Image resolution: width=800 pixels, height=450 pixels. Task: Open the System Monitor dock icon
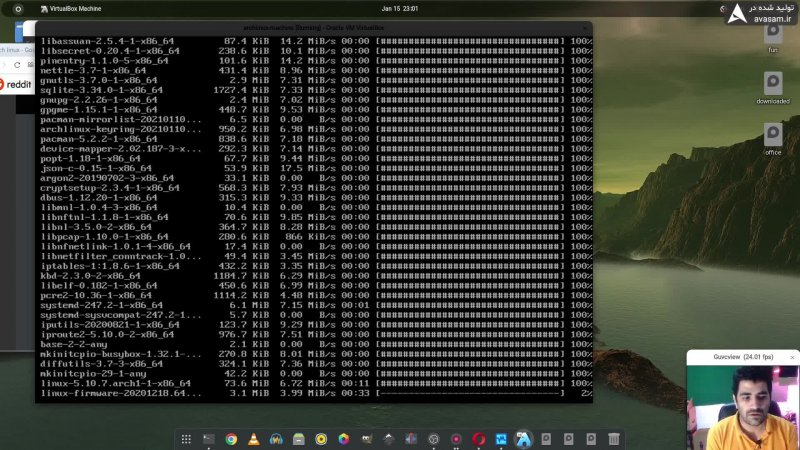[x=501, y=439]
